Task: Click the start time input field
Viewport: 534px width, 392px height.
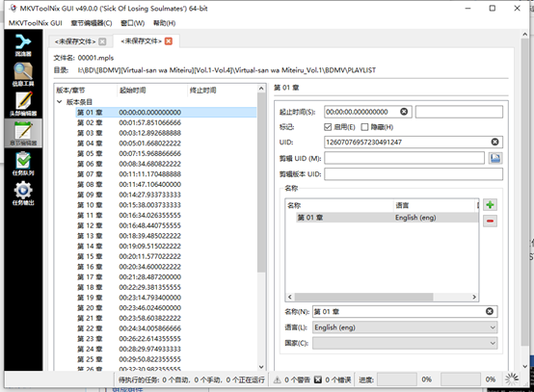Action: coord(368,112)
